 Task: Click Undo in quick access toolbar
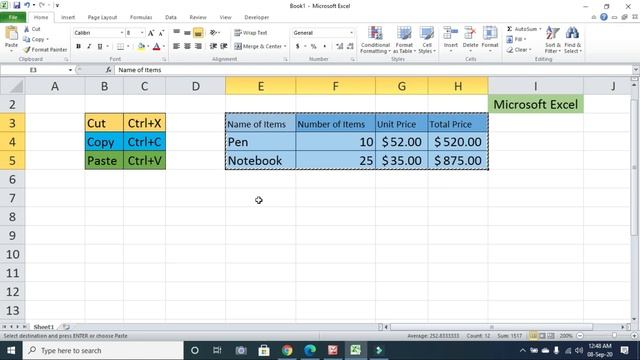click(27, 5)
